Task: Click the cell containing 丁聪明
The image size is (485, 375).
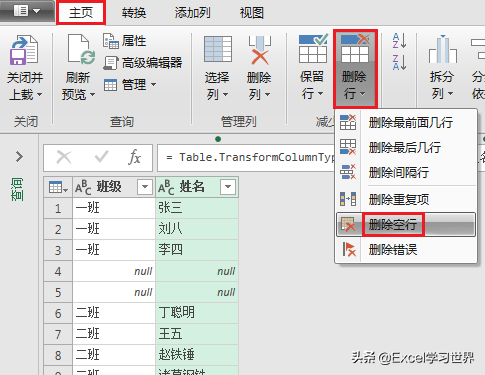Action: coord(197,313)
